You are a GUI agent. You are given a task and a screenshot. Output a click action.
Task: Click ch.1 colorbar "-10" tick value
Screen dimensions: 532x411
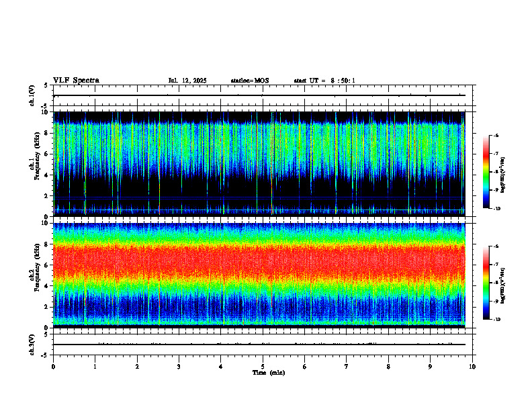coord(496,209)
